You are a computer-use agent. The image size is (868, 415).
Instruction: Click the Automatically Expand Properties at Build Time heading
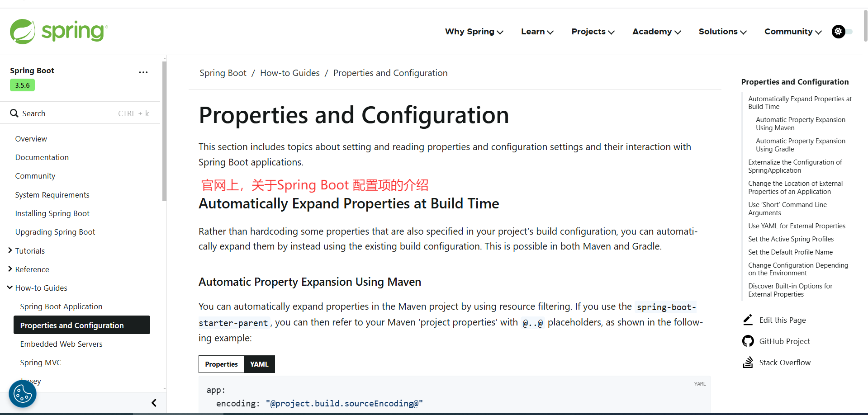coord(349,204)
